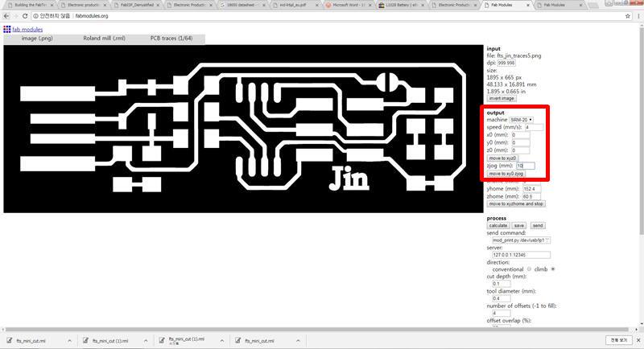Click the fab modules grid logo icon

click(x=7, y=29)
